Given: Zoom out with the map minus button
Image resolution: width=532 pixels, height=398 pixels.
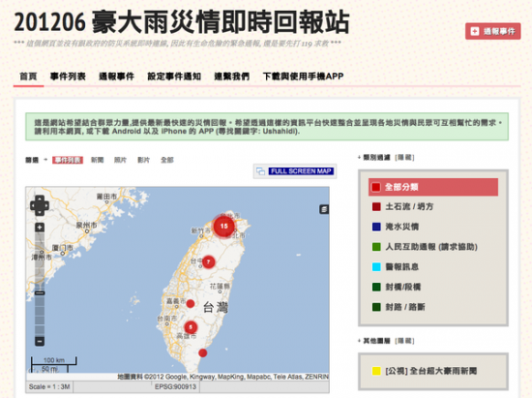Looking at the screenshot, I should (x=40, y=341).
